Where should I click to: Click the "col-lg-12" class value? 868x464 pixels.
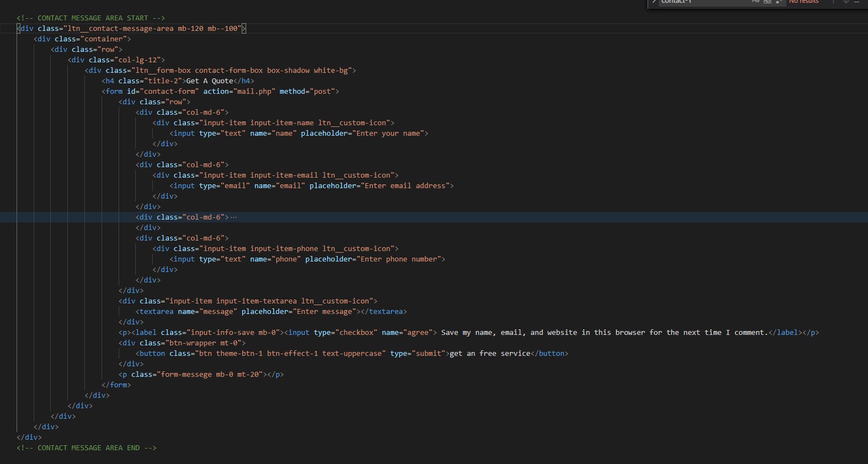138,60
